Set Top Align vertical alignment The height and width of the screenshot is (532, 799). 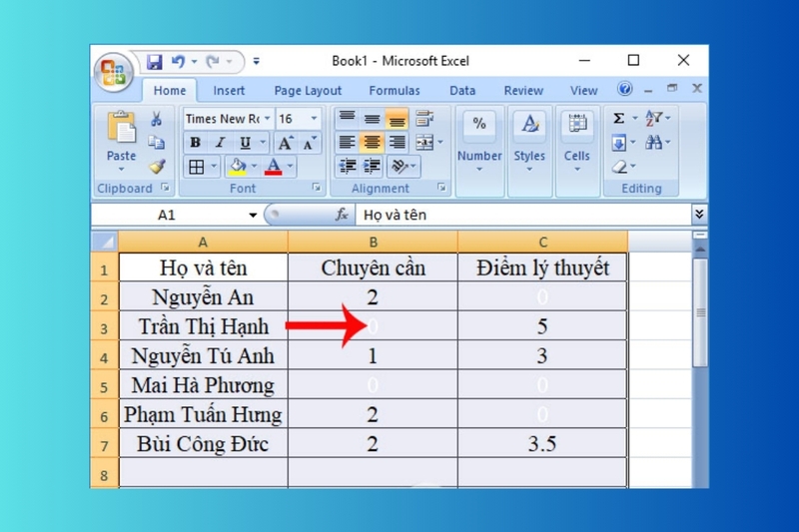[x=347, y=118]
